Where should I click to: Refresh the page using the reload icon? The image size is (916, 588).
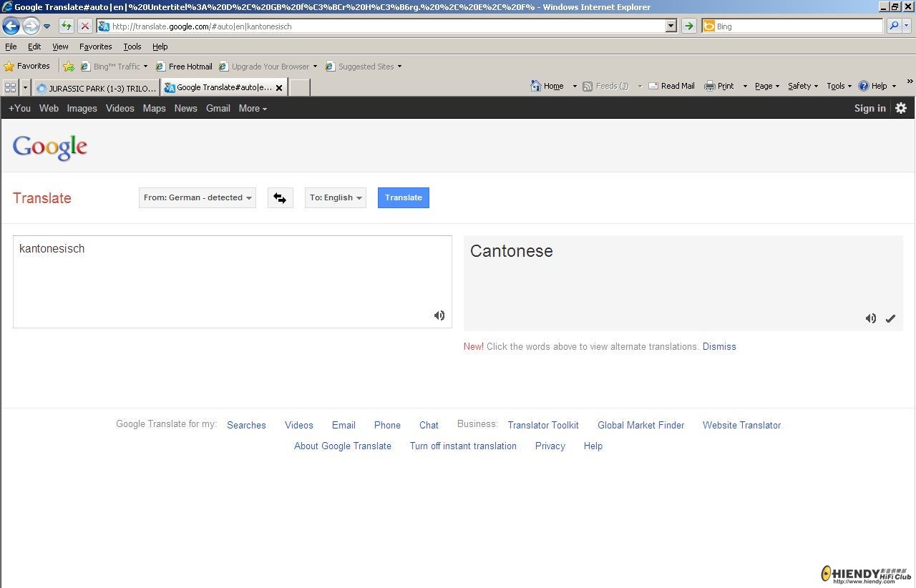click(66, 26)
